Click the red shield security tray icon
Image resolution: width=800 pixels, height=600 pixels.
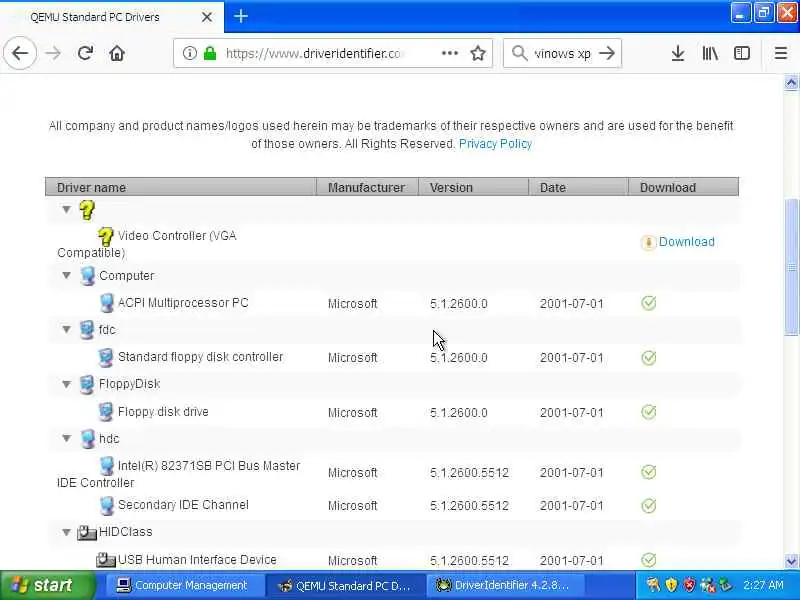tap(690, 585)
